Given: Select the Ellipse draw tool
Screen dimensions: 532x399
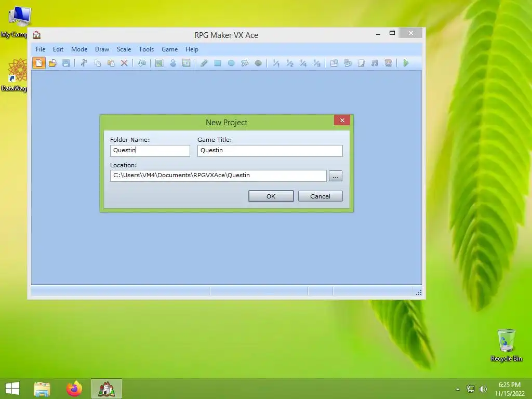Looking at the screenshot, I should pos(231,63).
